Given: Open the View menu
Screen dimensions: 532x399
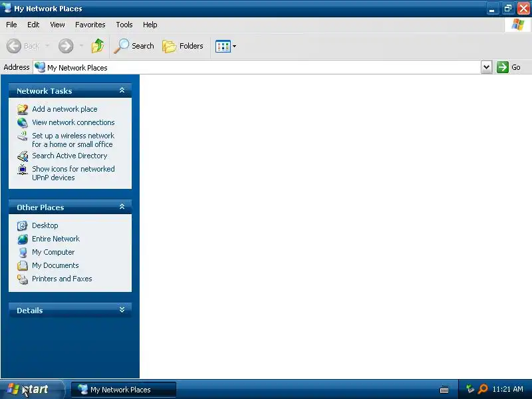Looking at the screenshot, I should (x=57, y=25).
